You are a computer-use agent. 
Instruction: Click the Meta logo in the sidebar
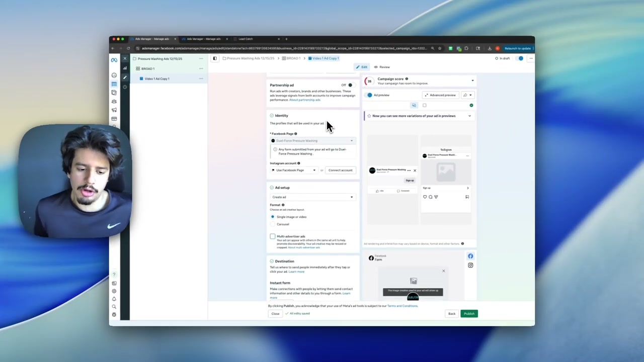[114, 60]
